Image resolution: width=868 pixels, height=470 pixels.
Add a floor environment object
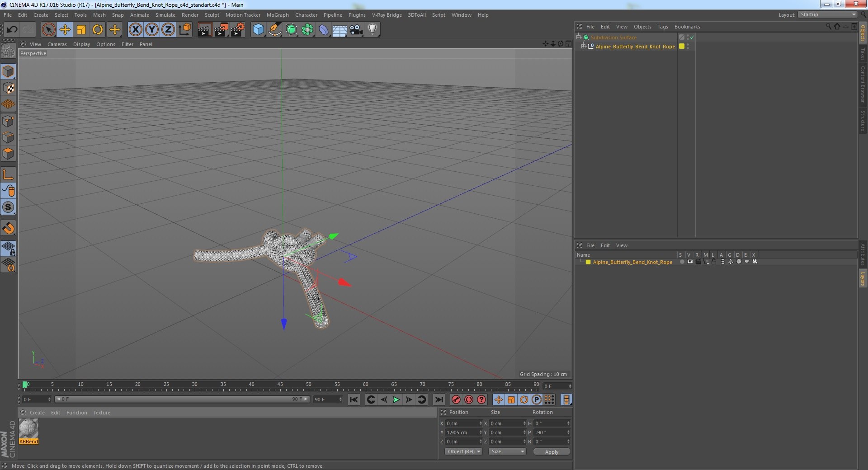[x=340, y=30]
